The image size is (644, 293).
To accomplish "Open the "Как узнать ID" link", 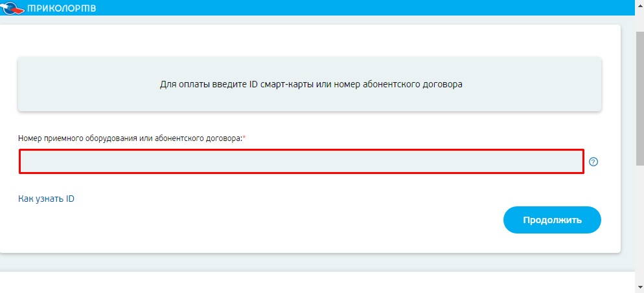I will tap(46, 199).
